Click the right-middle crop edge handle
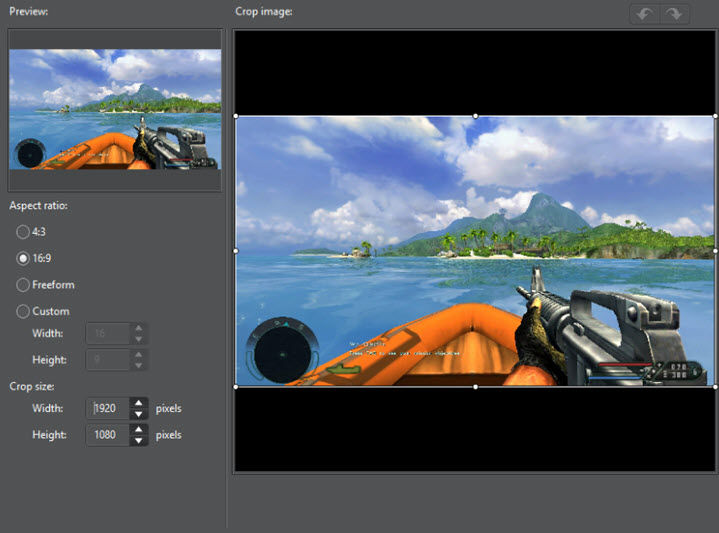Image resolution: width=719 pixels, height=533 pixels. pyautogui.click(x=714, y=251)
